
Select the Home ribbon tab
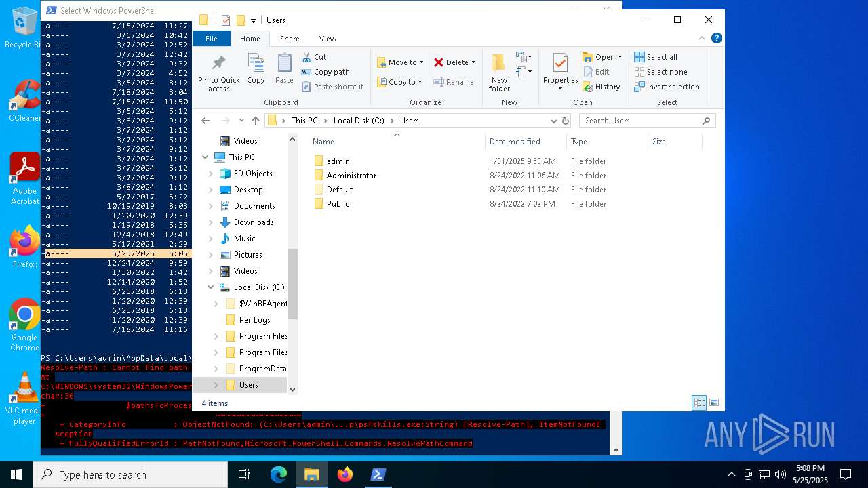[x=250, y=39]
